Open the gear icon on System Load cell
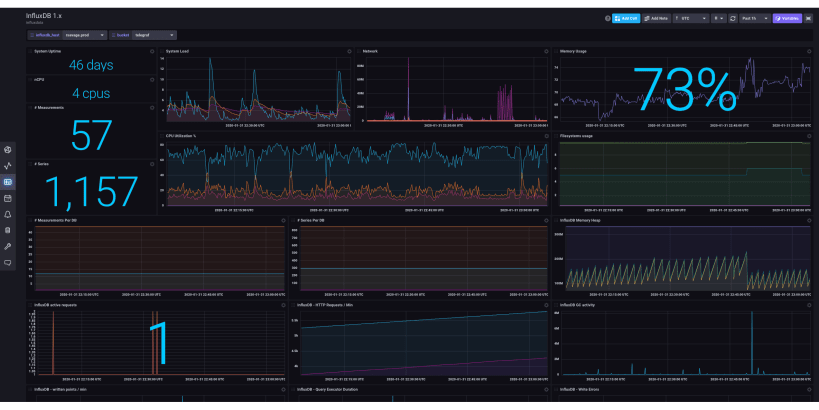Image resolution: width=819 pixels, height=410 pixels. click(x=347, y=51)
